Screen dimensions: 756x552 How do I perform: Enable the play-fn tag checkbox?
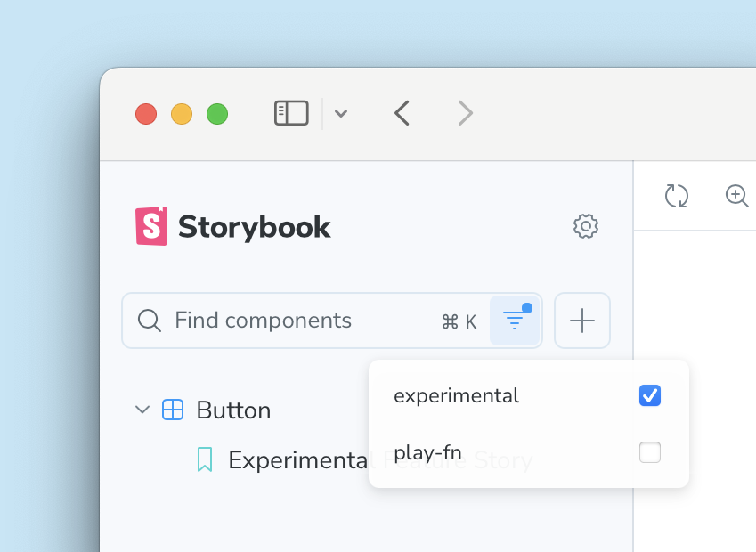point(650,452)
